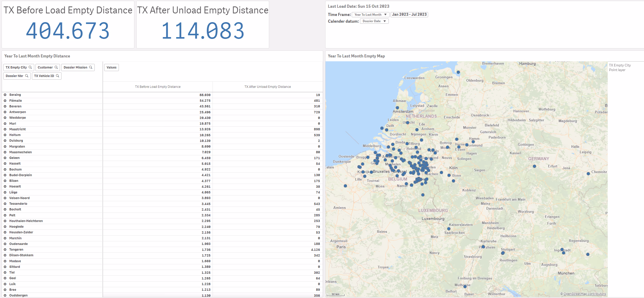The height and width of the screenshot is (298, 644).
Task: Click the Values pivot header button
Action: (111, 67)
